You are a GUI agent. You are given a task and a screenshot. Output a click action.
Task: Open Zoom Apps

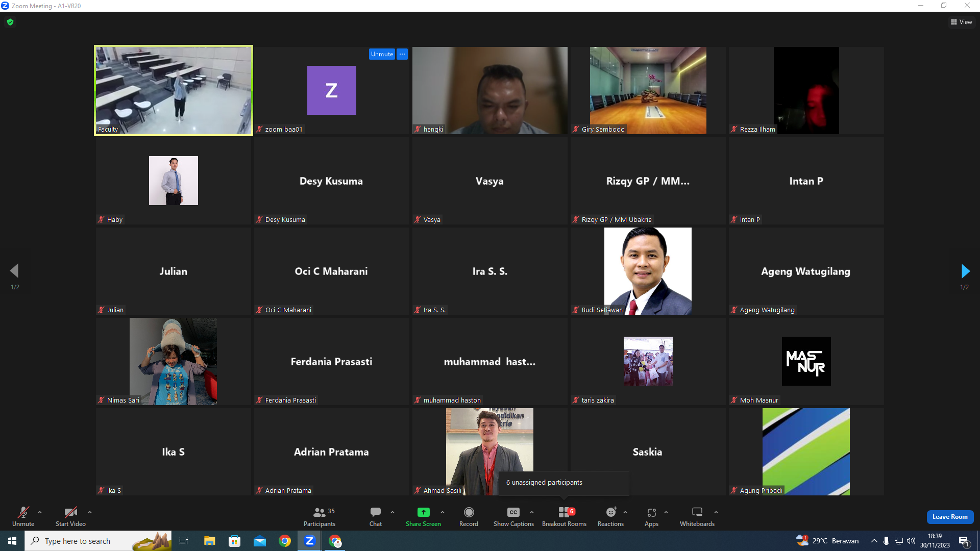pyautogui.click(x=651, y=516)
